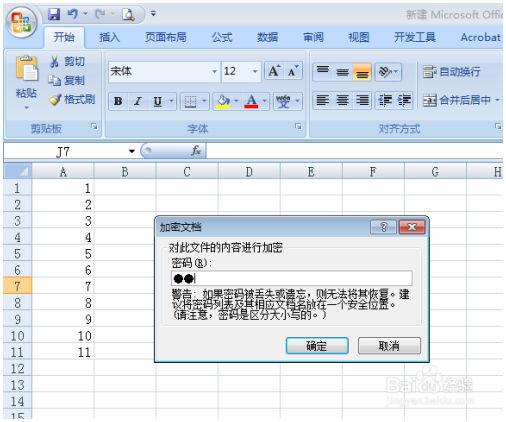Cancel the encryption dialog with 取消
The image size is (506, 422).
(389, 346)
